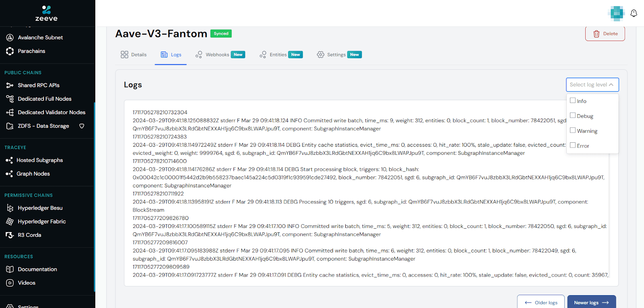Open Hyperledger Fabric

pos(42,222)
